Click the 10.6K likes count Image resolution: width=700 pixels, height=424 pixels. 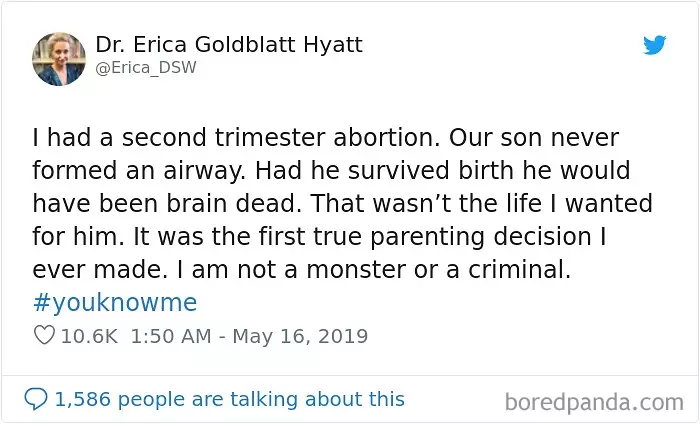tap(89, 336)
